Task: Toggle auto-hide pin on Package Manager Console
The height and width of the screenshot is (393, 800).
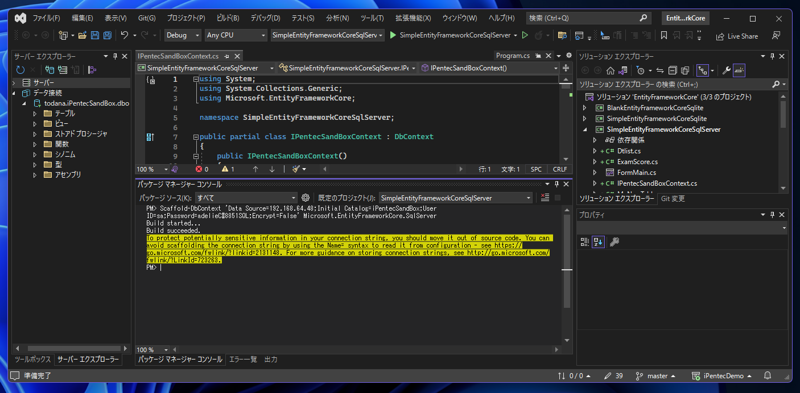Action: pyautogui.click(x=557, y=184)
